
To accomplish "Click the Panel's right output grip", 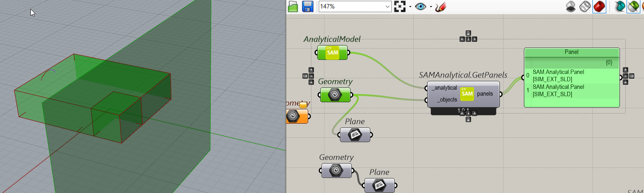I will coord(621,77).
